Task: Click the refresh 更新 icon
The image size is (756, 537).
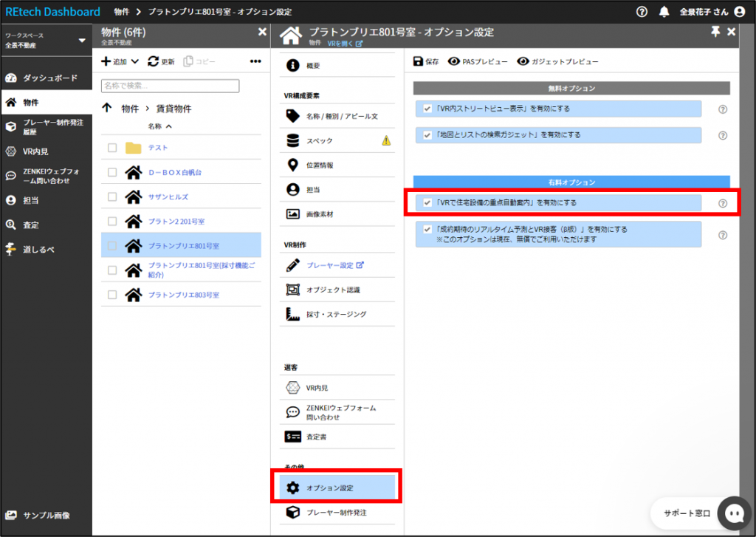Action: coord(154,61)
